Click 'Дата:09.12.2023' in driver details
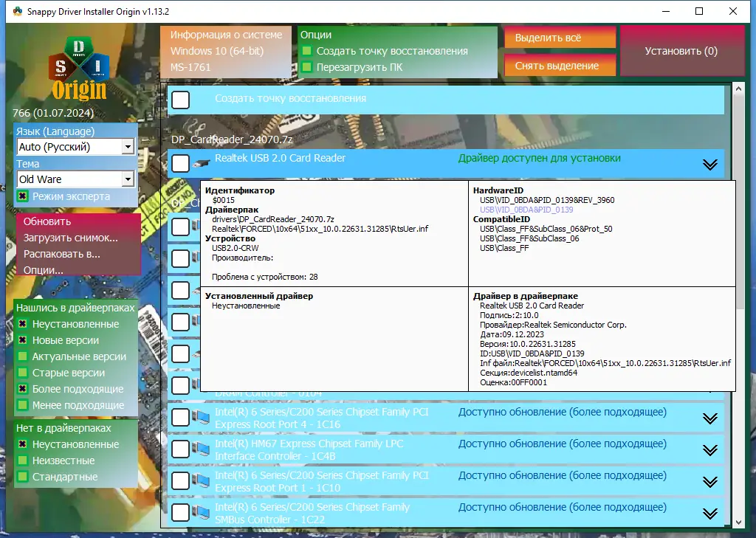Viewport: 756px width, 538px height. pos(512,334)
